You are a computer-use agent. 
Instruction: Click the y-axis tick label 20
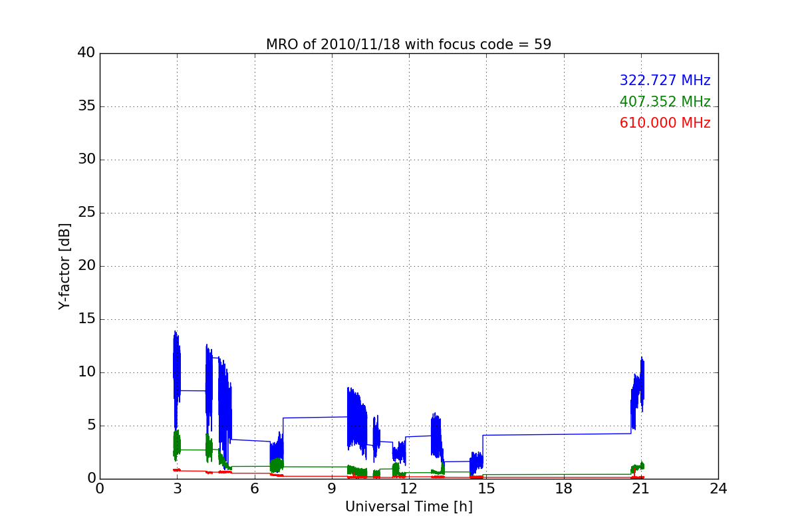point(86,266)
